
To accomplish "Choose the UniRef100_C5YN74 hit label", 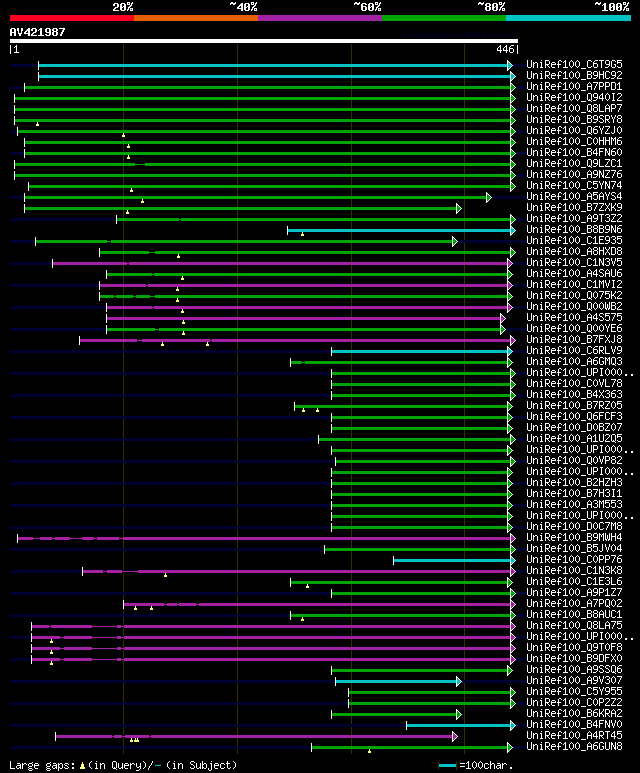I will [x=574, y=185].
